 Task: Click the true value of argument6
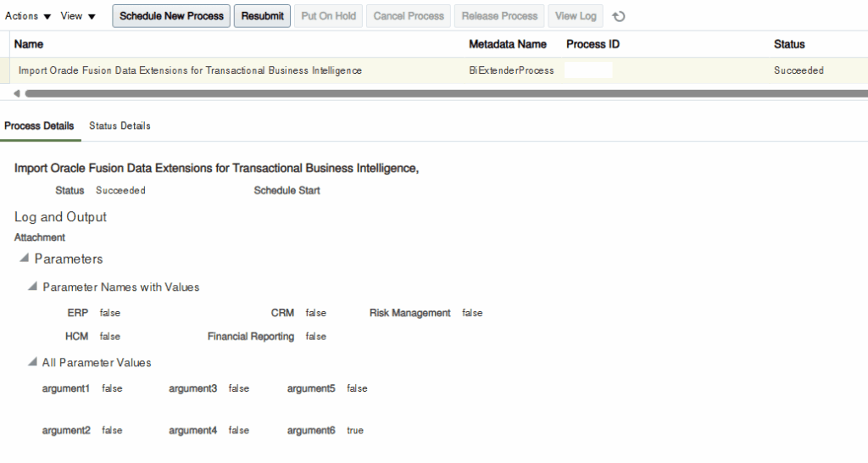coord(355,430)
